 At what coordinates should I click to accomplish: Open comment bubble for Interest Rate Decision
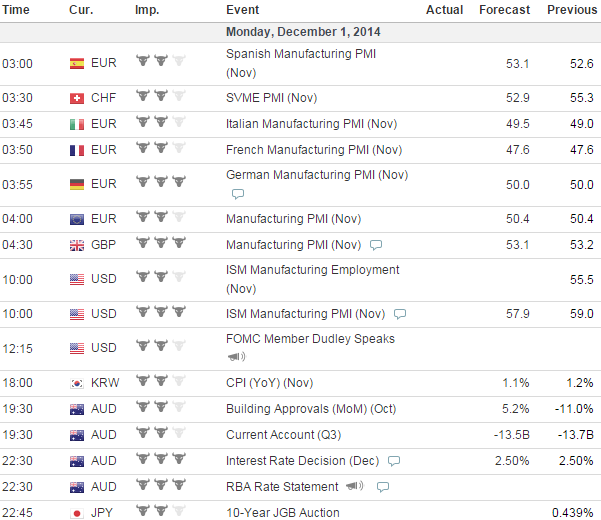(394, 461)
